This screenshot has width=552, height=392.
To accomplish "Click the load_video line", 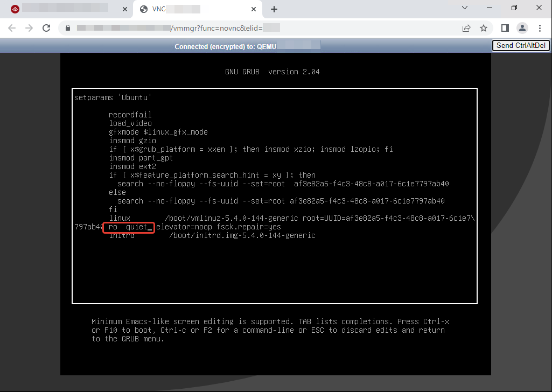I will (130, 123).
